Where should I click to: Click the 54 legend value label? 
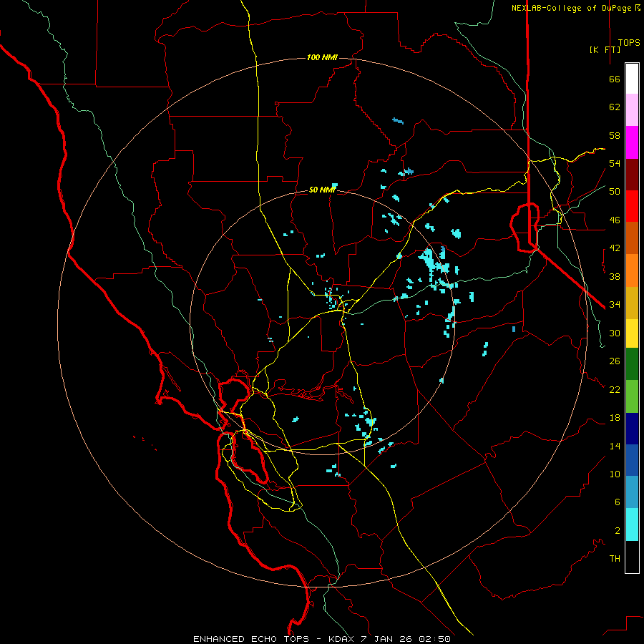click(615, 163)
